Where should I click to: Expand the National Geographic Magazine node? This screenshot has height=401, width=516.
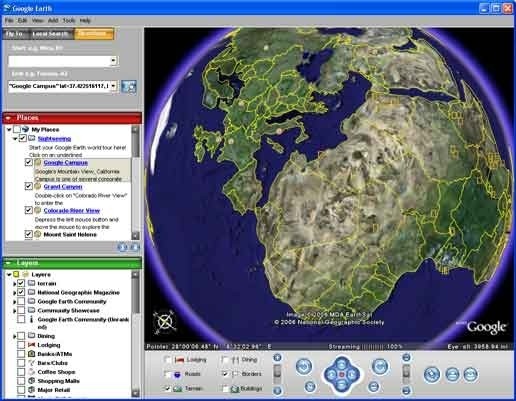point(14,293)
